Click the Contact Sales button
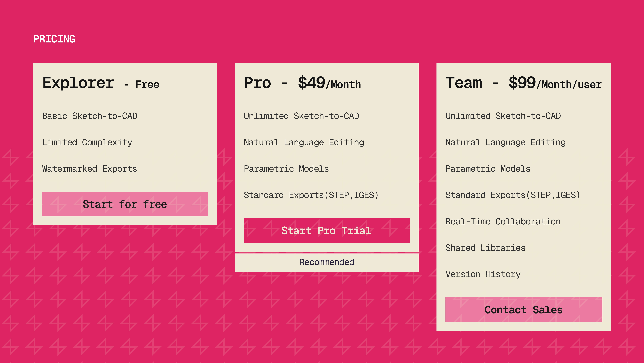The image size is (644, 363). click(x=523, y=310)
